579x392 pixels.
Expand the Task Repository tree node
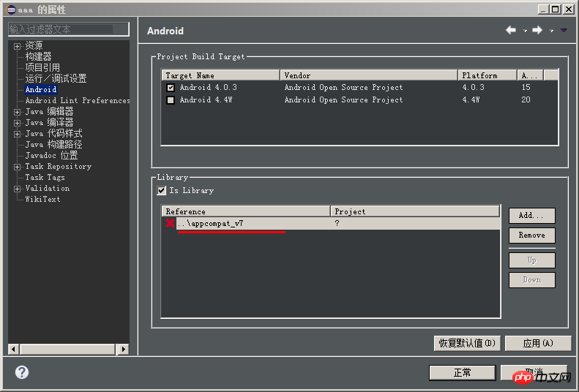pyautogui.click(x=17, y=167)
